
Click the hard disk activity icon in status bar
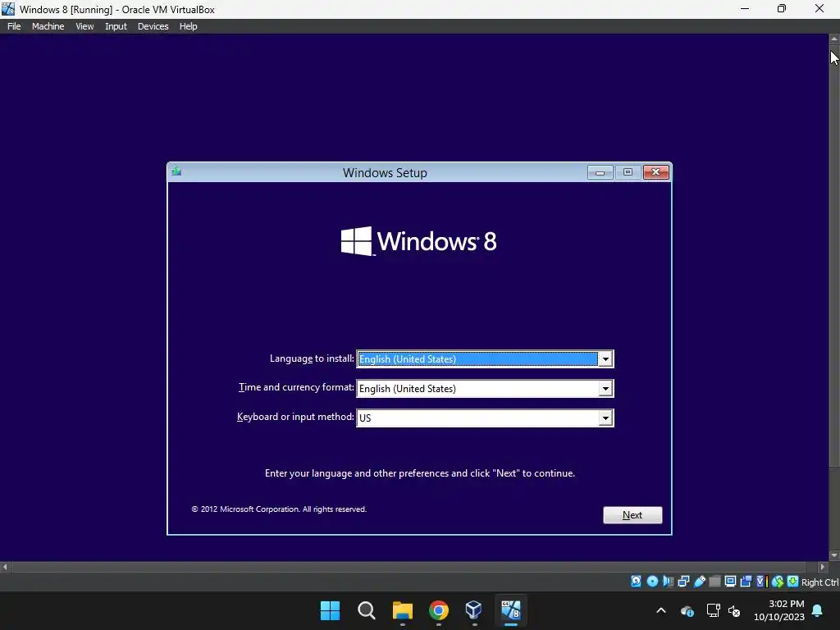click(x=636, y=582)
